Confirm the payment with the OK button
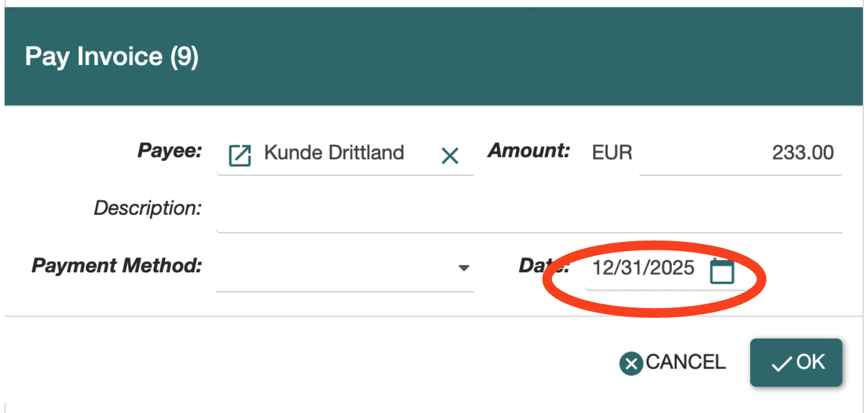 click(x=796, y=363)
